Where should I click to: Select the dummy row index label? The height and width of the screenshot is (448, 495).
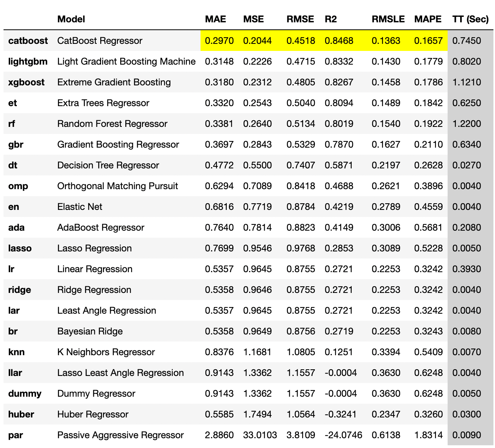click(25, 394)
